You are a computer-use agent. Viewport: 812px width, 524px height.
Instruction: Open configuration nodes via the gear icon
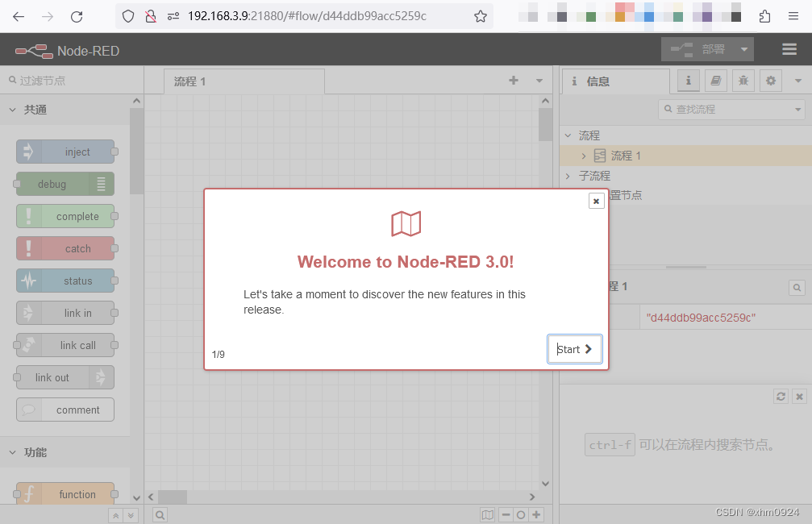(x=770, y=81)
